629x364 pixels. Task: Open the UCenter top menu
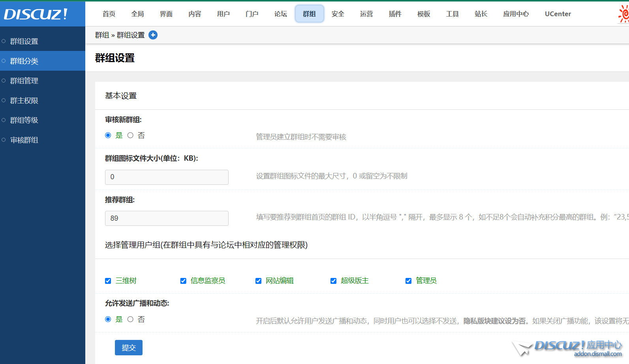click(x=558, y=14)
